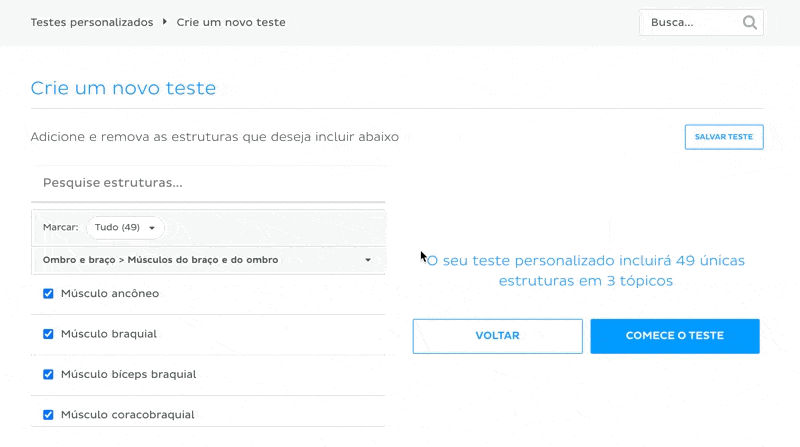800x447 pixels.
Task: Start the quiz with COMECE O TESTE
Action: 675,336
